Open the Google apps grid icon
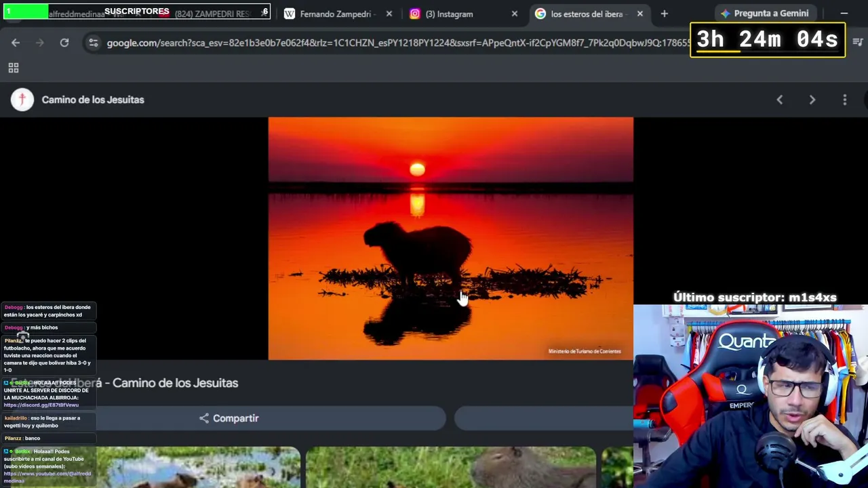The height and width of the screenshot is (488, 868). [x=13, y=68]
